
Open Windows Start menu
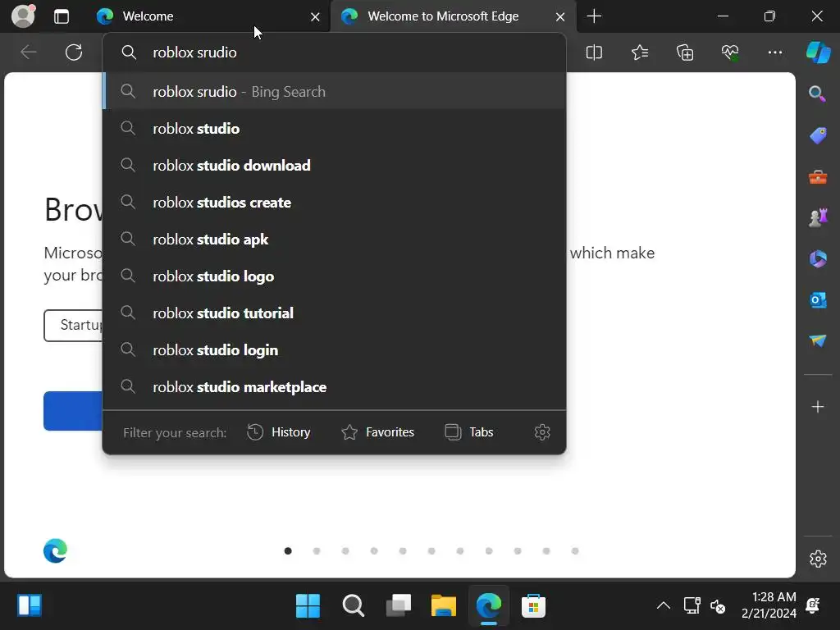308,606
